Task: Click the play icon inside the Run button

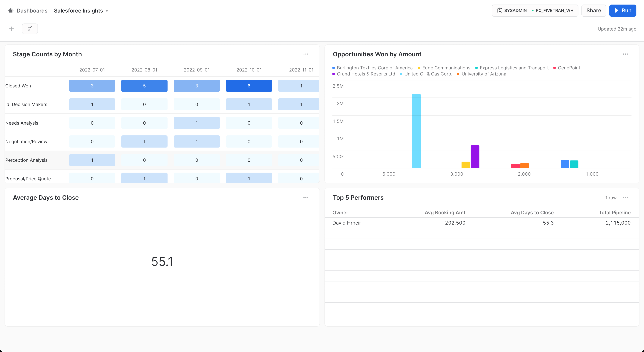Action: [616, 10]
